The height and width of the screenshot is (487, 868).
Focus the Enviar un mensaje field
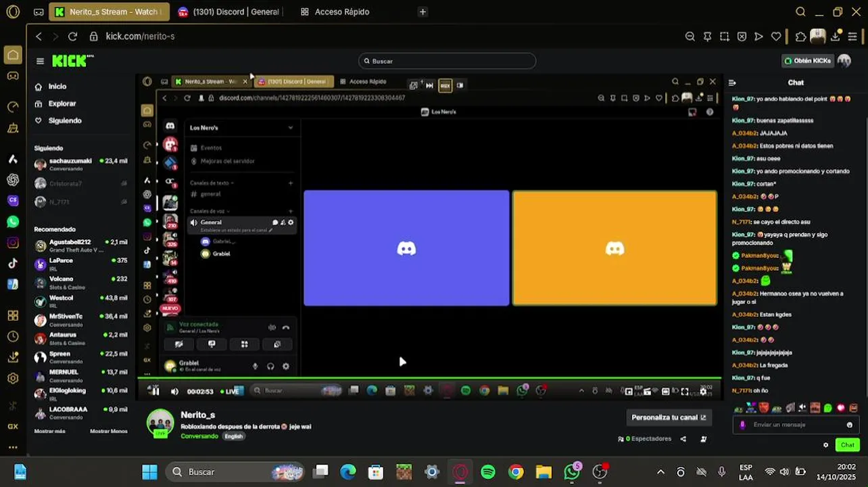796,425
